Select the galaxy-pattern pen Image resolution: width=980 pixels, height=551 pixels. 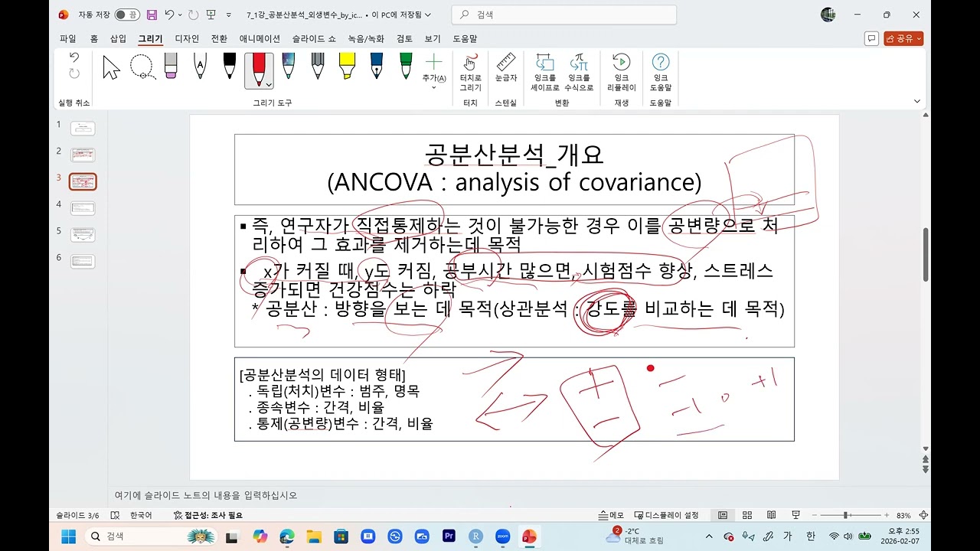coord(289,65)
